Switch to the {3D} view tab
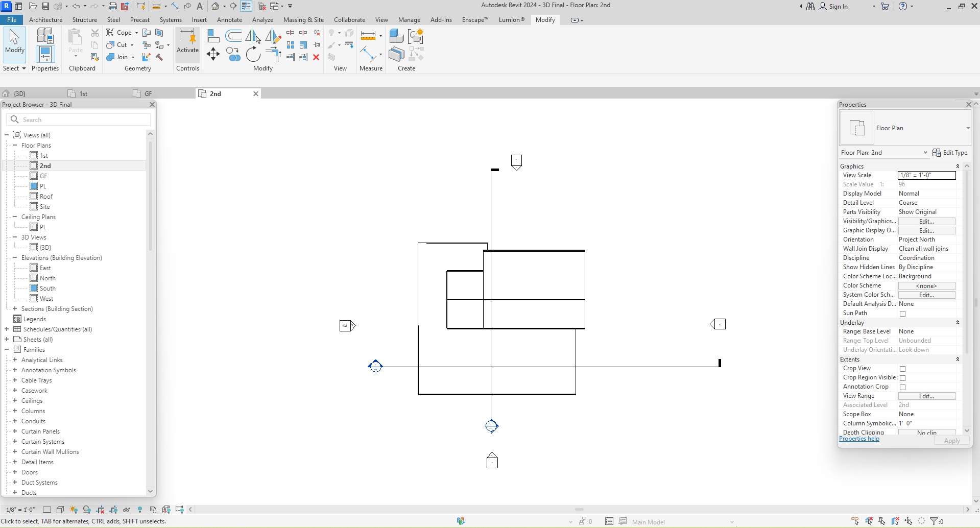 click(x=19, y=93)
